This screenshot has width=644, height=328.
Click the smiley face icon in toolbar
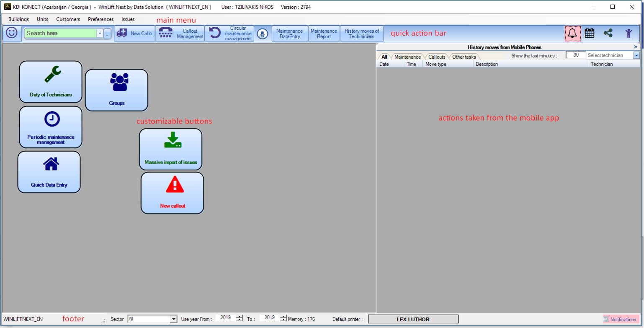coord(12,33)
